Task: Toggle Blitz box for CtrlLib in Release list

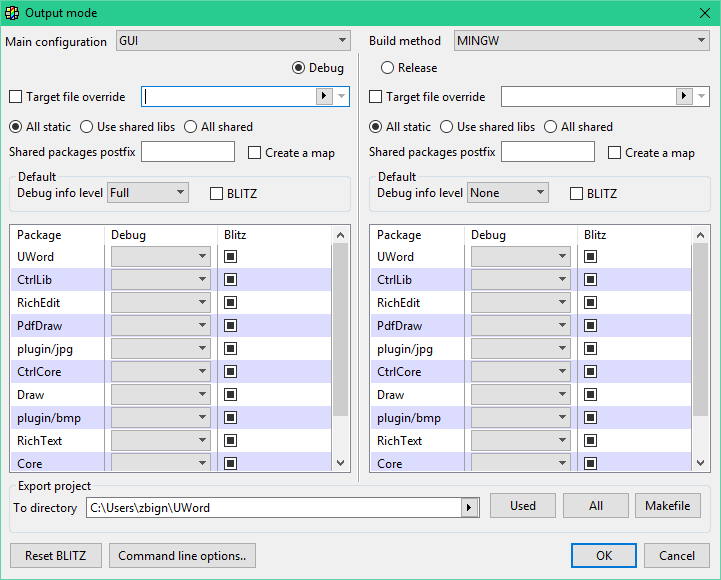Action: pos(591,280)
